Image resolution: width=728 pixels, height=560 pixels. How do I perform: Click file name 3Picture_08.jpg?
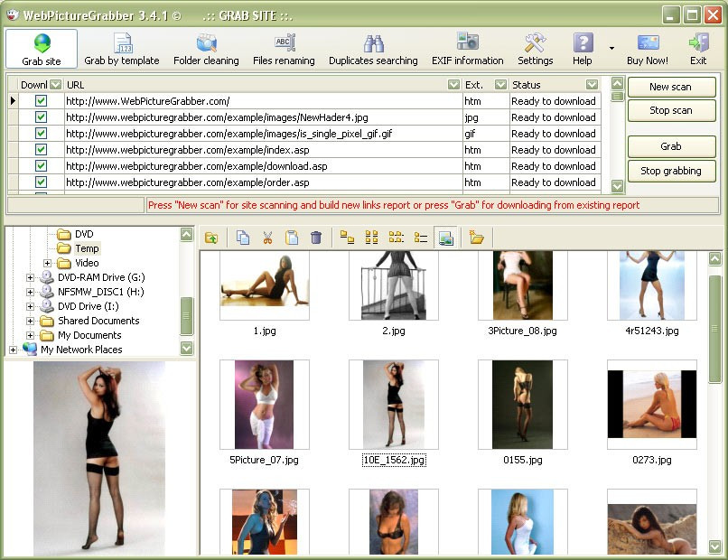tap(522, 331)
